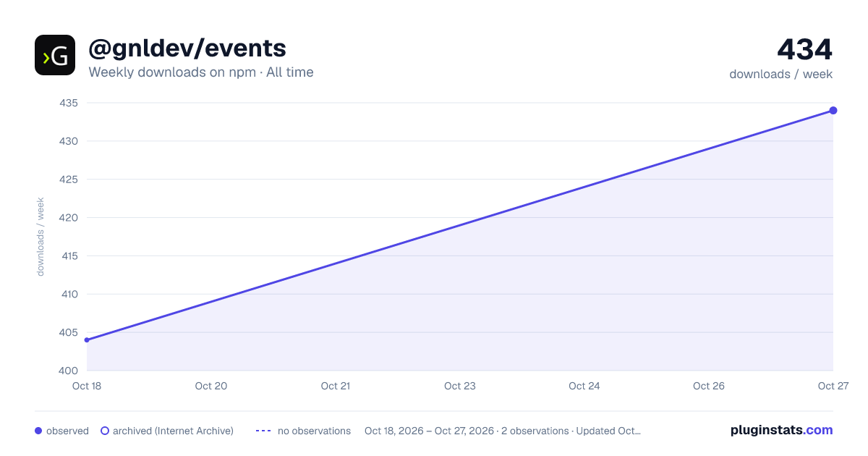Click the 400 y-axis label
Screen dimensions: 868x456
coord(69,371)
